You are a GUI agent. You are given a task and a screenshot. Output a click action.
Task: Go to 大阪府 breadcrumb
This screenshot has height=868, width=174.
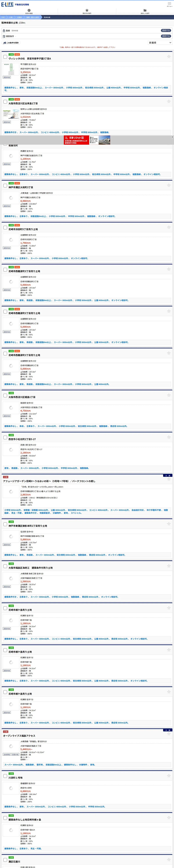pyautogui.click(x=19, y=17)
